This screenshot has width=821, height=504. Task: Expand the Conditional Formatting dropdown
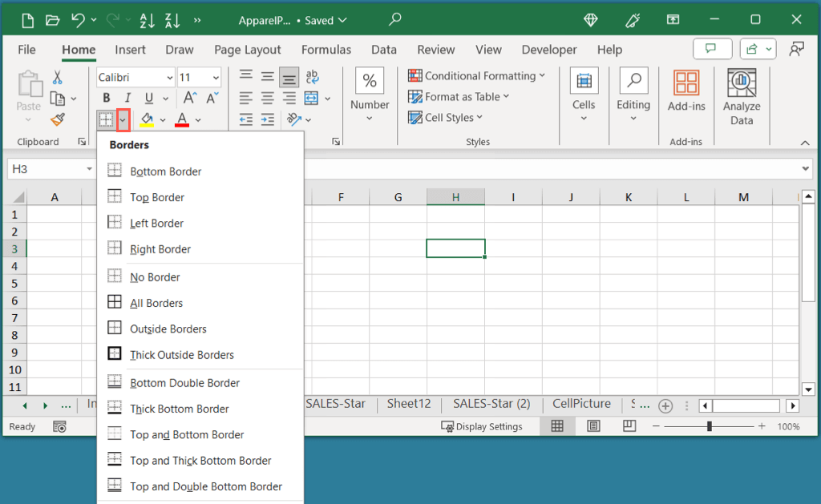point(477,76)
